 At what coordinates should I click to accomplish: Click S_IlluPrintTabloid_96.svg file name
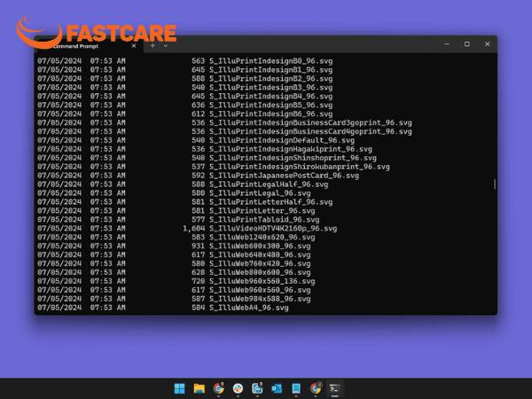264,220
